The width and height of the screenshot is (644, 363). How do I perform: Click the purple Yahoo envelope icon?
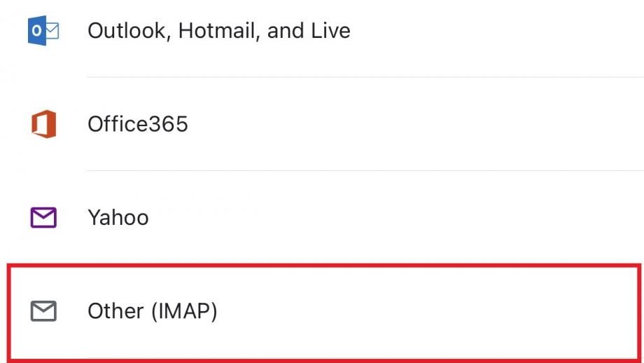click(43, 217)
